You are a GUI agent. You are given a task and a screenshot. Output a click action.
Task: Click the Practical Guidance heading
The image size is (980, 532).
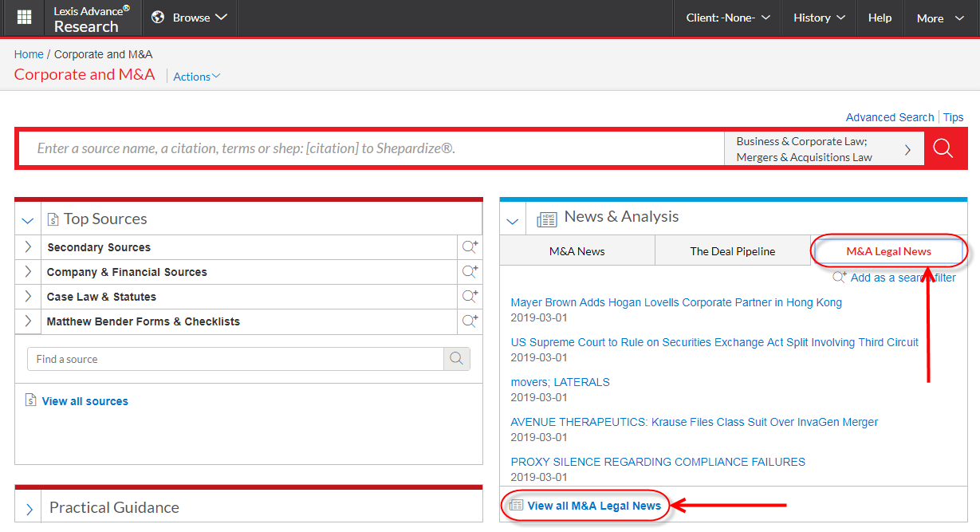click(114, 507)
